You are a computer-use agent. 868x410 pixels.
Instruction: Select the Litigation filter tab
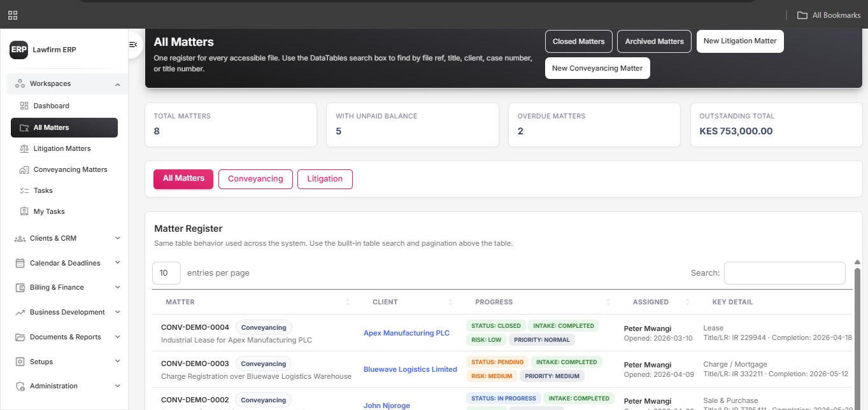(x=325, y=179)
